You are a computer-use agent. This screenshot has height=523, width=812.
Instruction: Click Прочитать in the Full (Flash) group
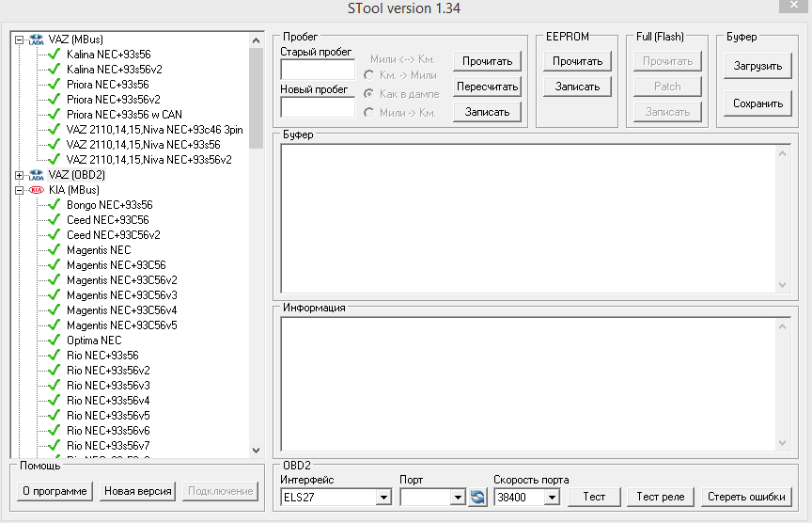coord(667,61)
